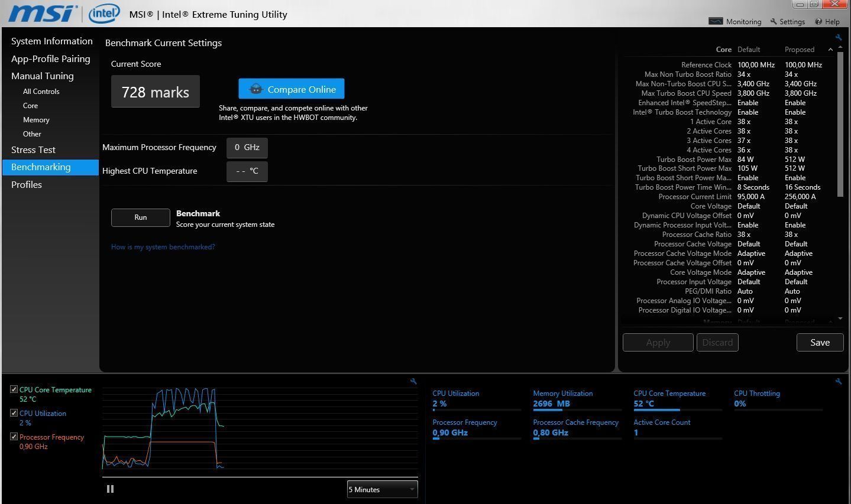Click the CPU Core Temperature level bar

pos(677,409)
